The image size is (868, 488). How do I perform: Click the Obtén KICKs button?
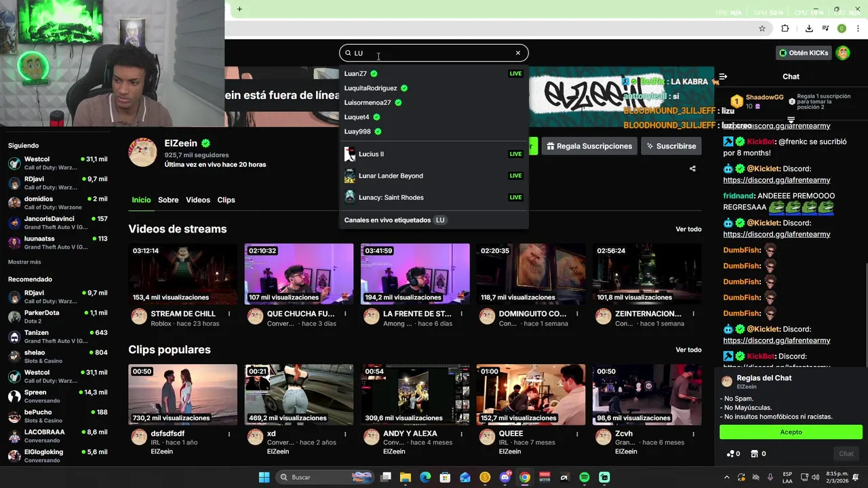(804, 53)
